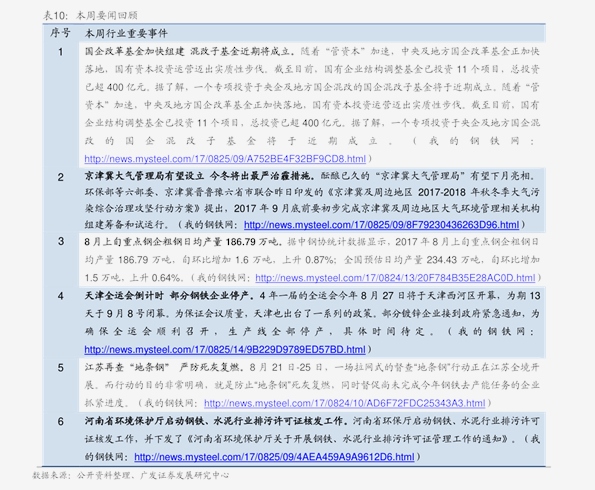Click the 数据来源 footnote text

point(131,475)
